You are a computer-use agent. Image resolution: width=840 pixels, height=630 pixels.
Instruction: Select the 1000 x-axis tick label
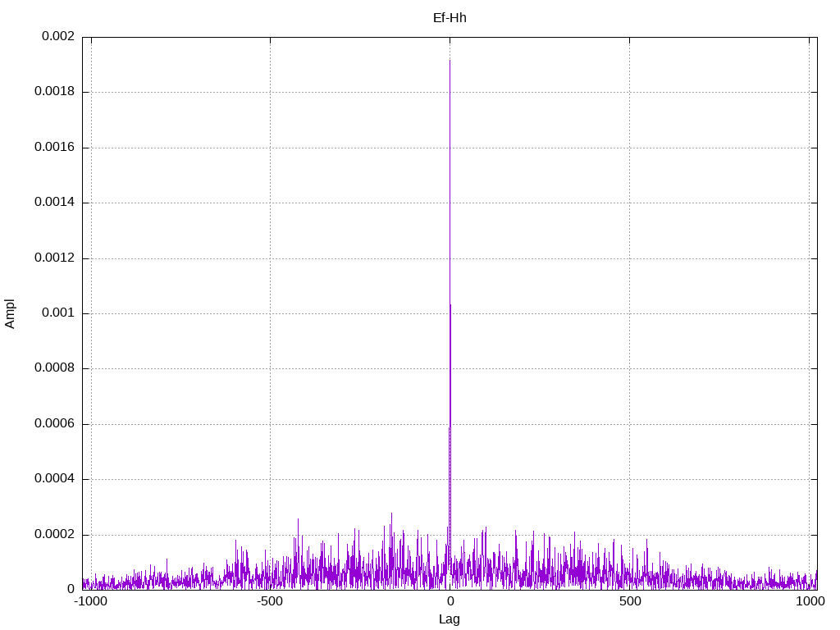[x=810, y=602]
